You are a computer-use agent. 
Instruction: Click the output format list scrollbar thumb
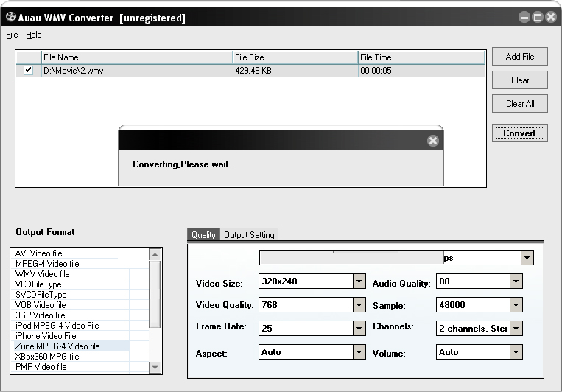(155, 294)
